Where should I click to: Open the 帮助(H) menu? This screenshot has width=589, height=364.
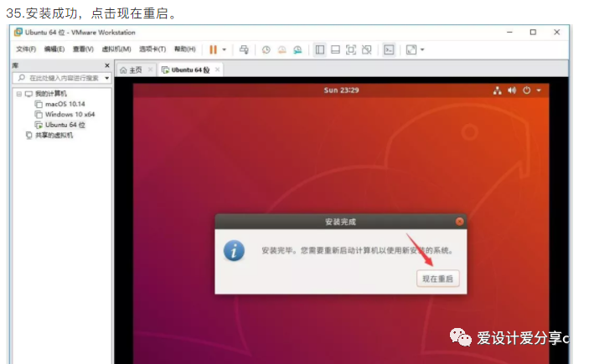click(185, 49)
